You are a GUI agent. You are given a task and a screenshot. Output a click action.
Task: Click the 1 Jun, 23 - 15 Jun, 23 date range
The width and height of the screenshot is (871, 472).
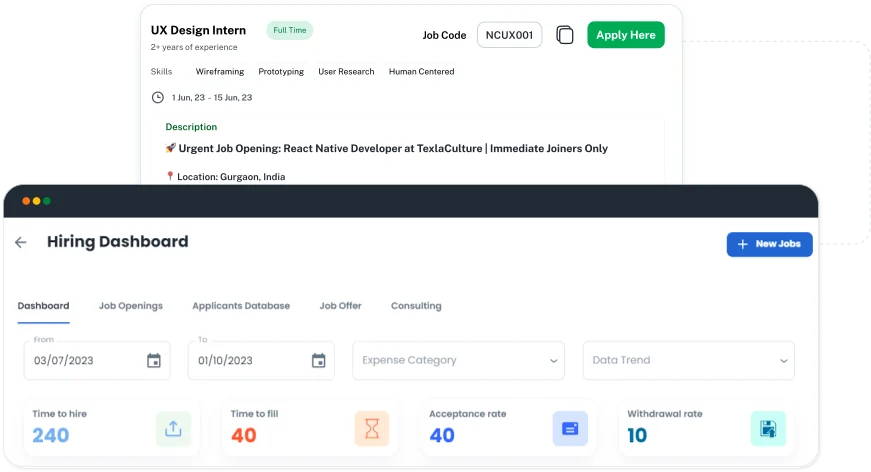click(212, 98)
